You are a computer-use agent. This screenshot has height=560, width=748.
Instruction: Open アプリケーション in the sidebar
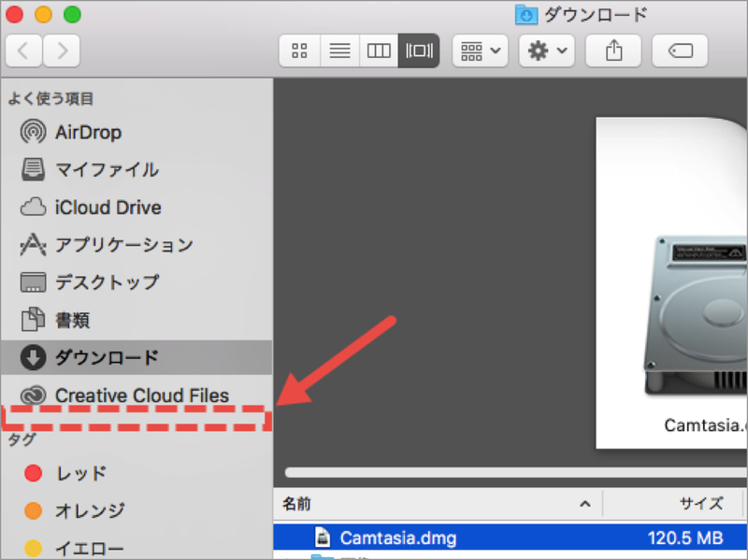point(137,245)
